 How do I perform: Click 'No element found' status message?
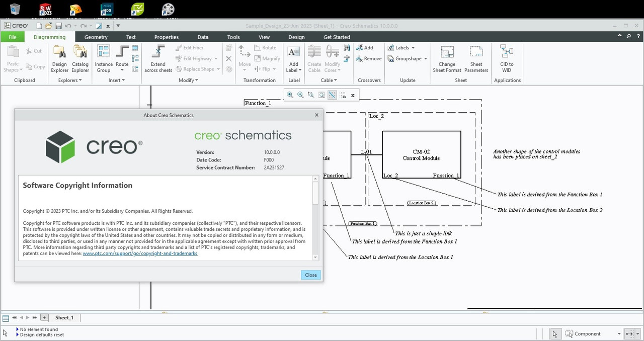point(39,329)
